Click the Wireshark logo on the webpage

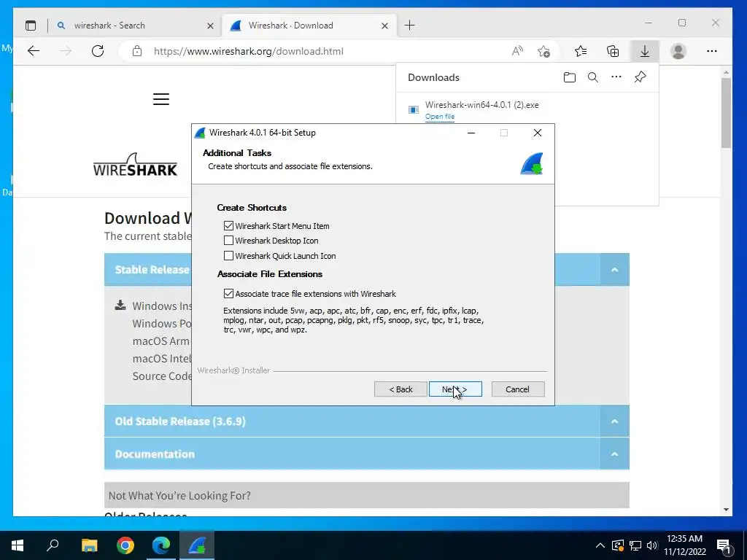[x=135, y=165]
